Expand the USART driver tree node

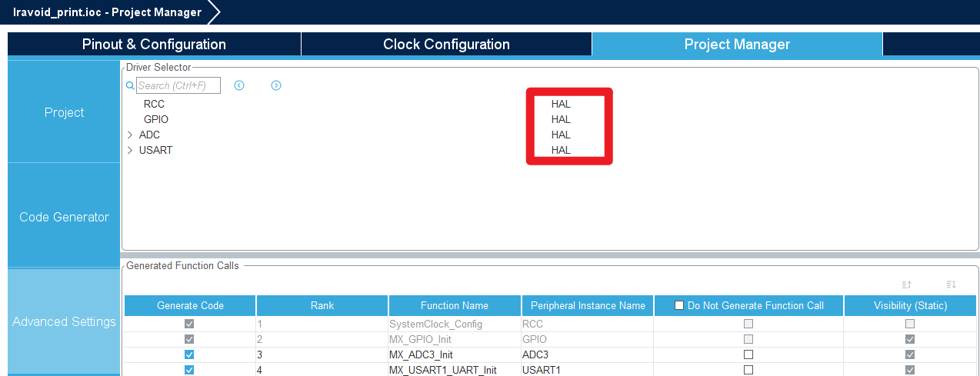[x=130, y=150]
